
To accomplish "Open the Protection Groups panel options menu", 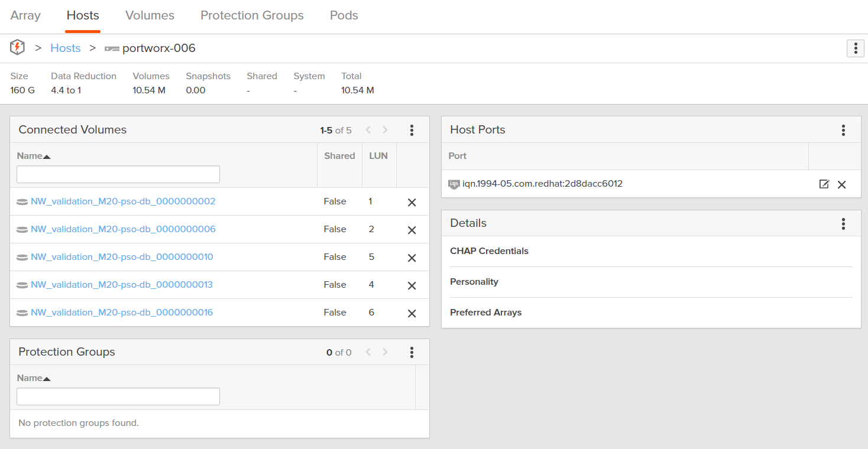I will point(412,352).
